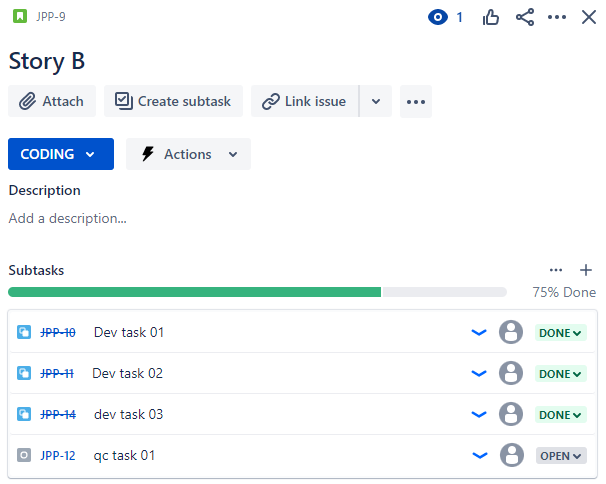
Task: Open the Actions dropdown
Action: pos(189,154)
